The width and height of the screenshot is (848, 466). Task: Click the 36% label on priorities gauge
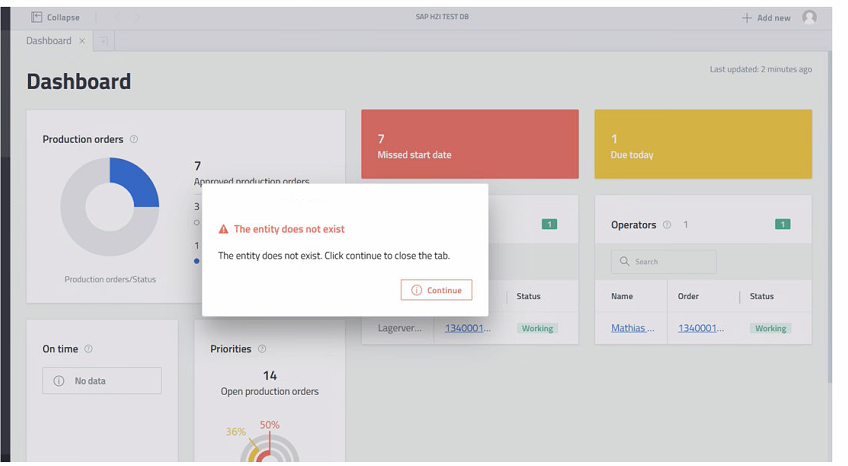(236, 431)
